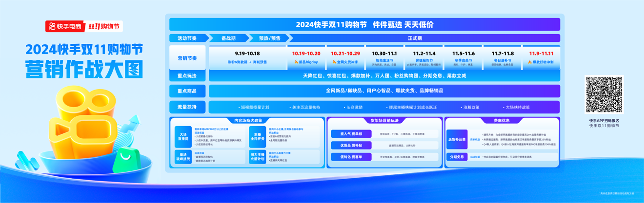
Task: Select the 正式期 stage bar
Action: pos(424,38)
